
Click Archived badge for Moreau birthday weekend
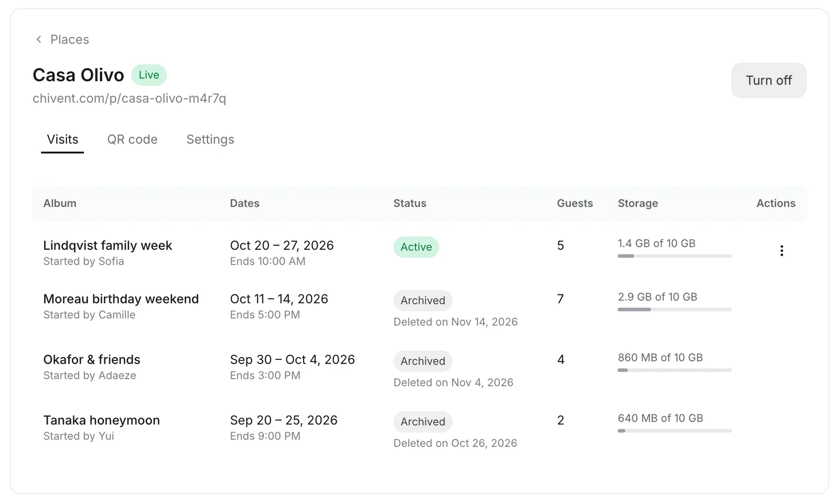point(423,300)
